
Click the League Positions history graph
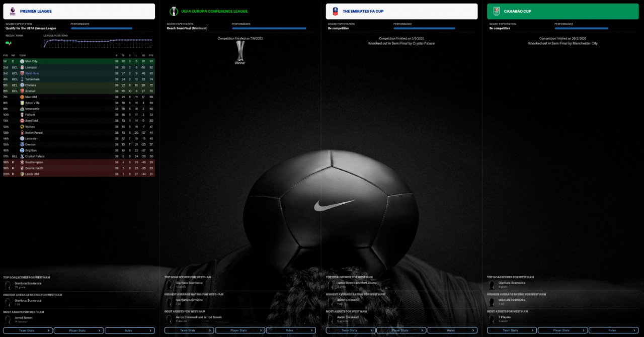(99, 43)
